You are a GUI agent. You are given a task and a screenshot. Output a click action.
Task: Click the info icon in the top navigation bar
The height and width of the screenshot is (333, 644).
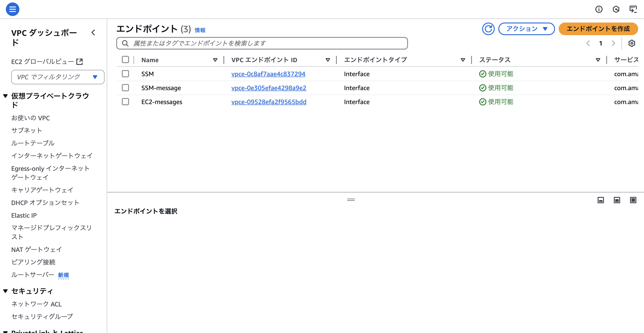coord(599,9)
